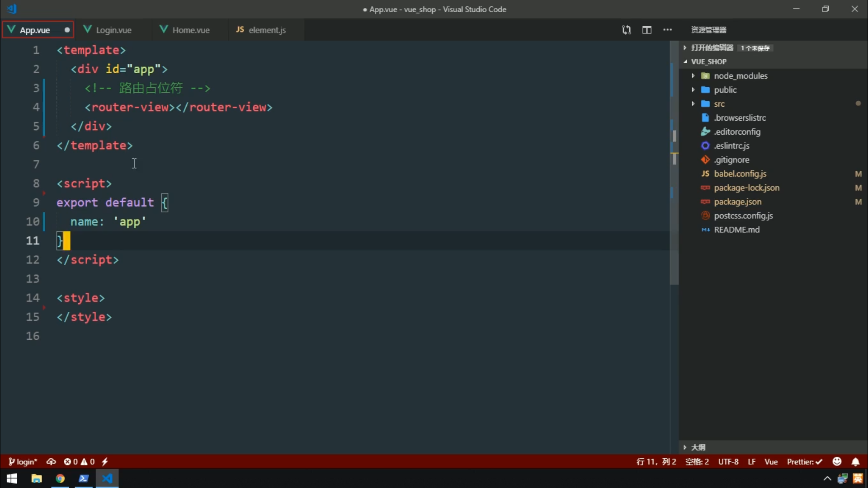Switch to the Home.vue tab
The width and height of the screenshot is (868, 488).
click(191, 30)
